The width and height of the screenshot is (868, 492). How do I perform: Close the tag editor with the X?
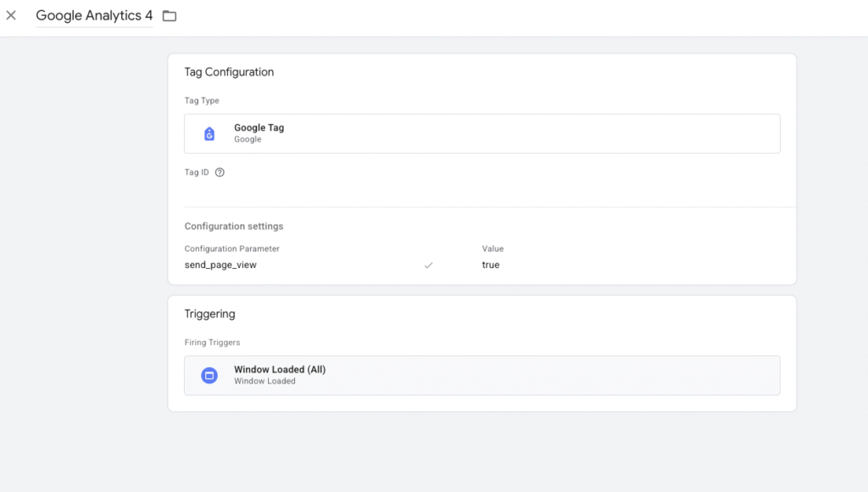(11, 15)
